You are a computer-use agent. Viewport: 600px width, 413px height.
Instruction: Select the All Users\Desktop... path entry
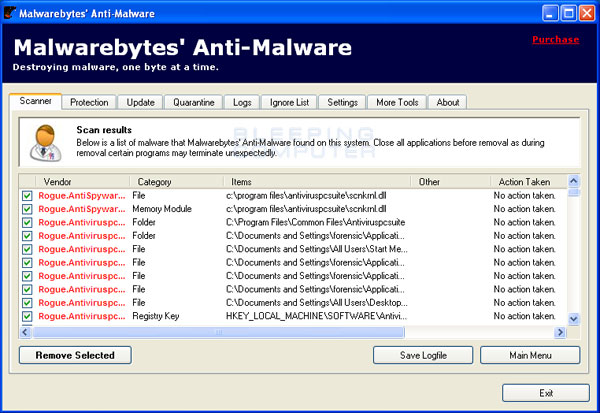(x=317, y=303)
